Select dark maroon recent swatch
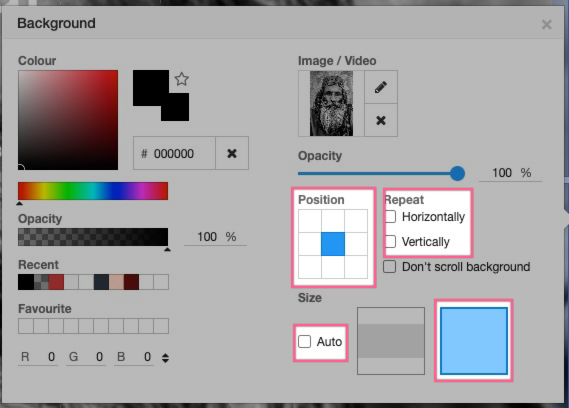The height and width of the screenshot is (408, 569). [x=131, y=282]
